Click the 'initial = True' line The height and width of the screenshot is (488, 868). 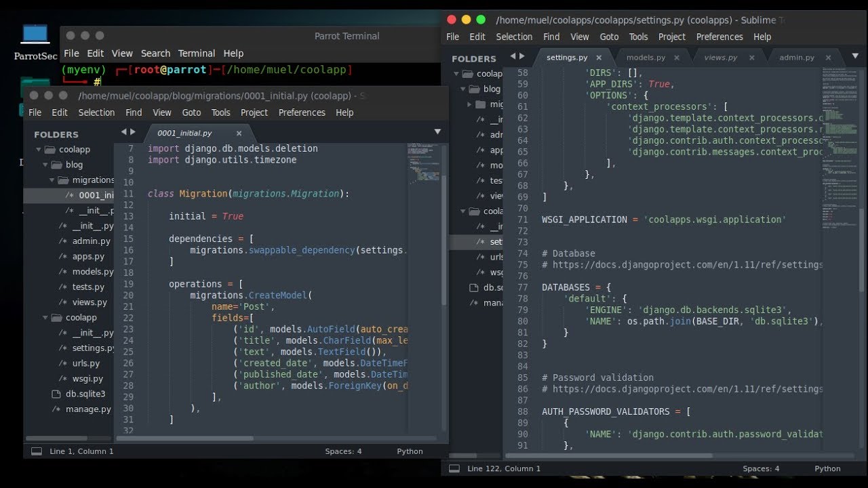coord(206,216)
